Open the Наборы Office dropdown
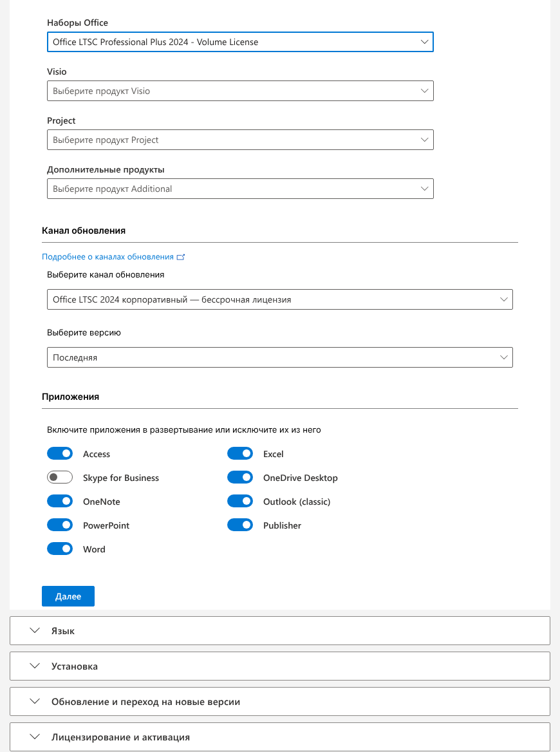The height and width of the screenshot is (752, 560). pos(240,42)
